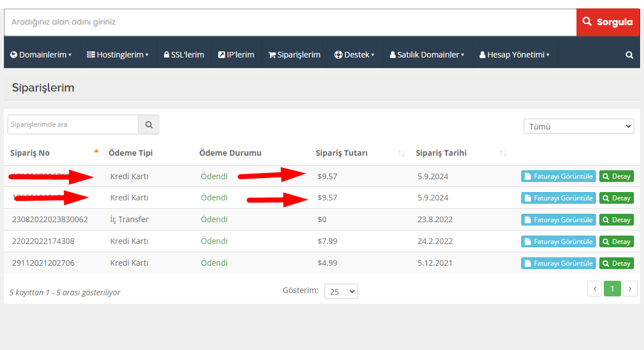Click the Ödeme Tipi column header
644x350 pixels.
tap(131, 153)
